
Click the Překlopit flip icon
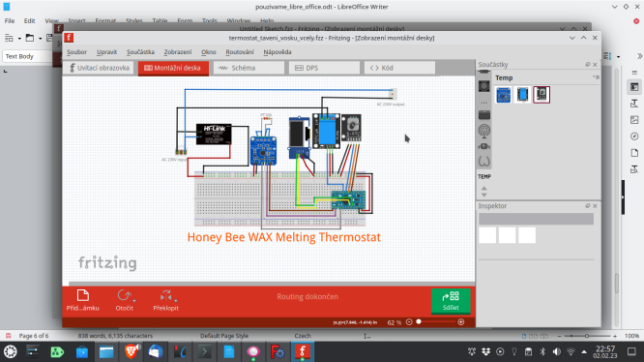tap(165, 295)
